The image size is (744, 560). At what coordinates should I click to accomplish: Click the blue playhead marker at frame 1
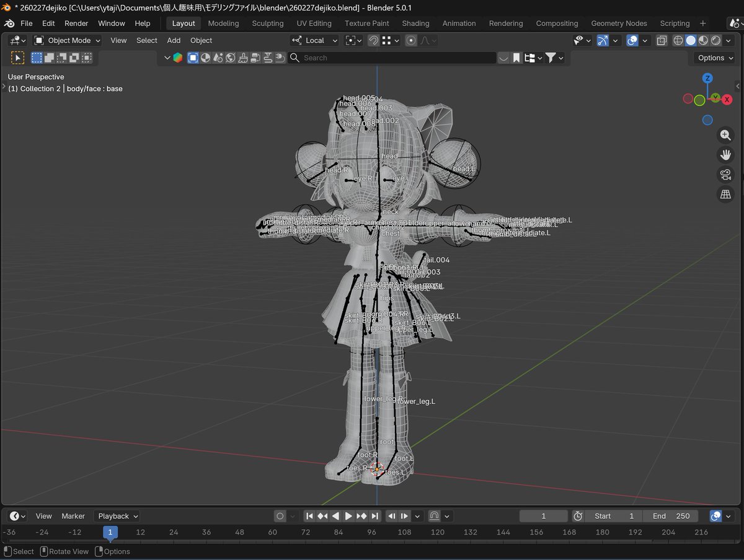point(110,532)
